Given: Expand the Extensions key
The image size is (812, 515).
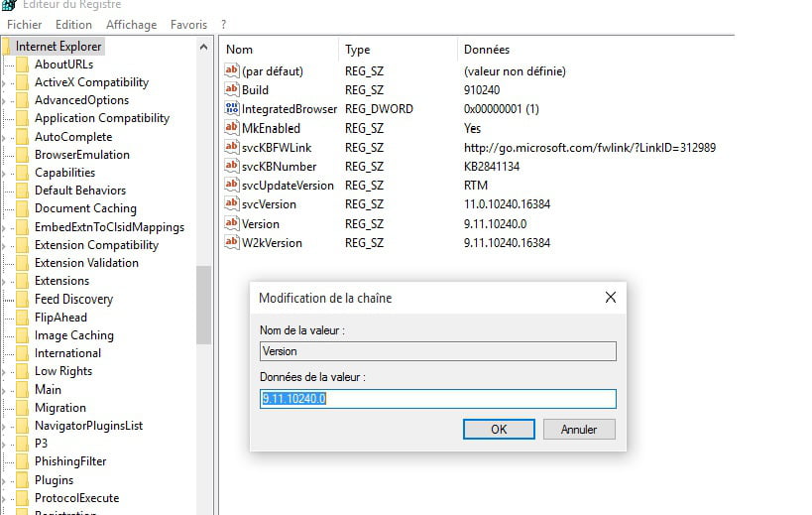Looking at the screenshot, I should [4, 282].
